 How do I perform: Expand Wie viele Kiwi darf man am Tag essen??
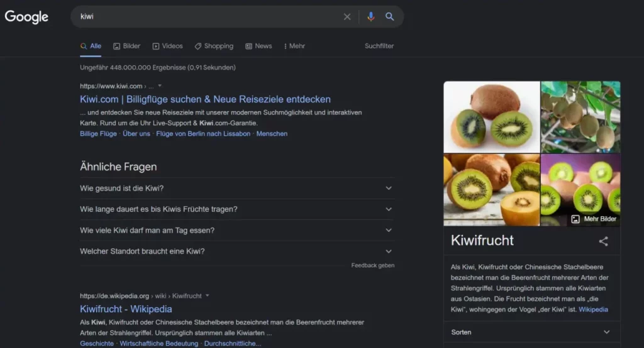pos(237,231)
